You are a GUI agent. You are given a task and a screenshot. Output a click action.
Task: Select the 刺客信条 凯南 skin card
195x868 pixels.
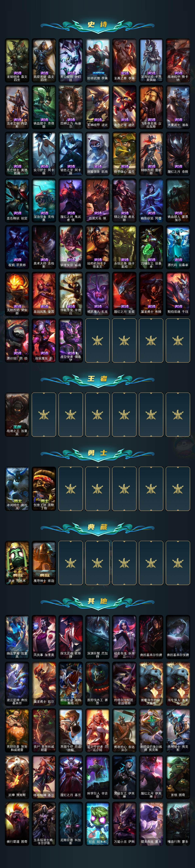tap(97, 154)
